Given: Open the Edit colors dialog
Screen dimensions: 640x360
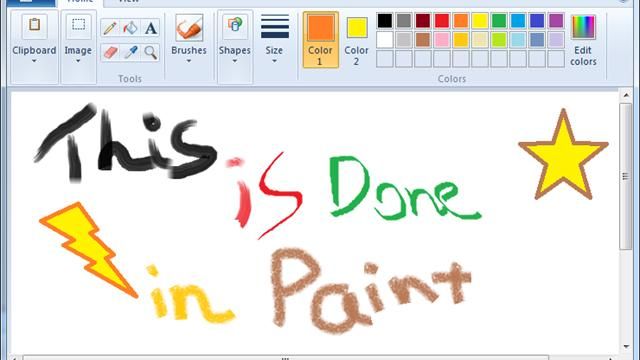Looking at the screenshot, I should (583, 40).
